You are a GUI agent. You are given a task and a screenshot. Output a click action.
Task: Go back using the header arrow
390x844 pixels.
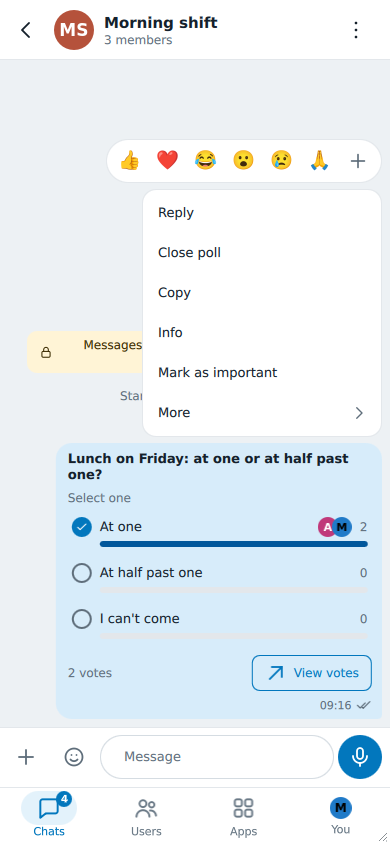coord(25,30)
